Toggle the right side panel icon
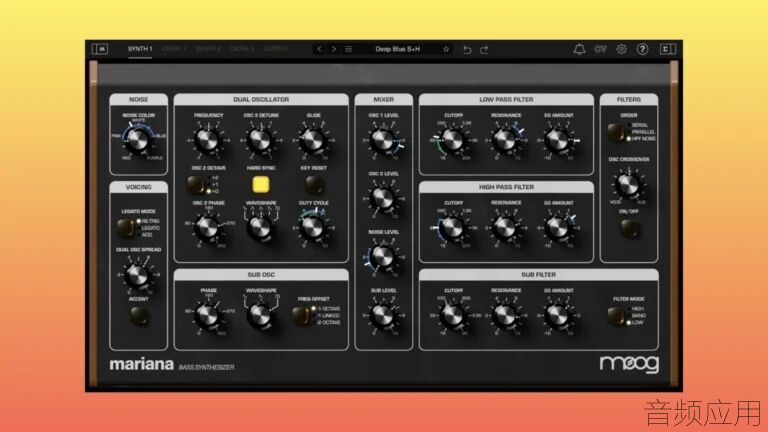This screenshot has width=768, height=432. click(x=668, y=49)
